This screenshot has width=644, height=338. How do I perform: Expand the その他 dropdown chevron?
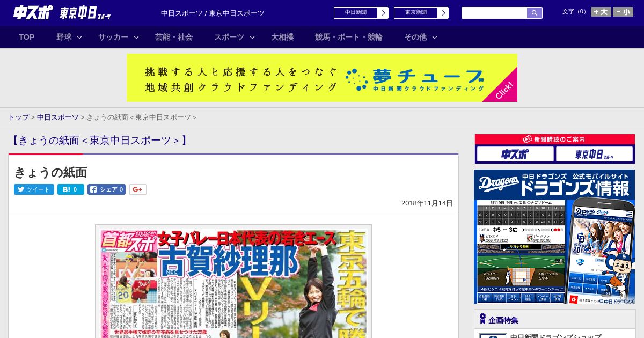pos(435,37)
